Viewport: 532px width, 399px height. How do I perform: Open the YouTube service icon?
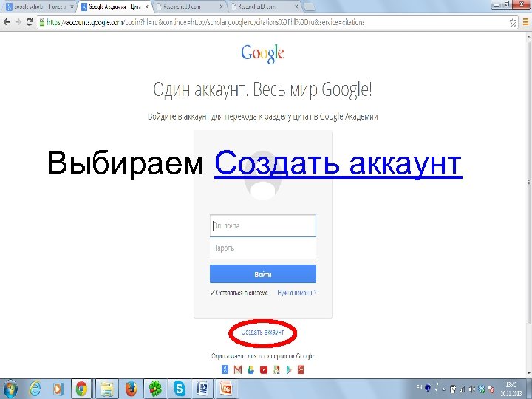[x=264, y=369]
